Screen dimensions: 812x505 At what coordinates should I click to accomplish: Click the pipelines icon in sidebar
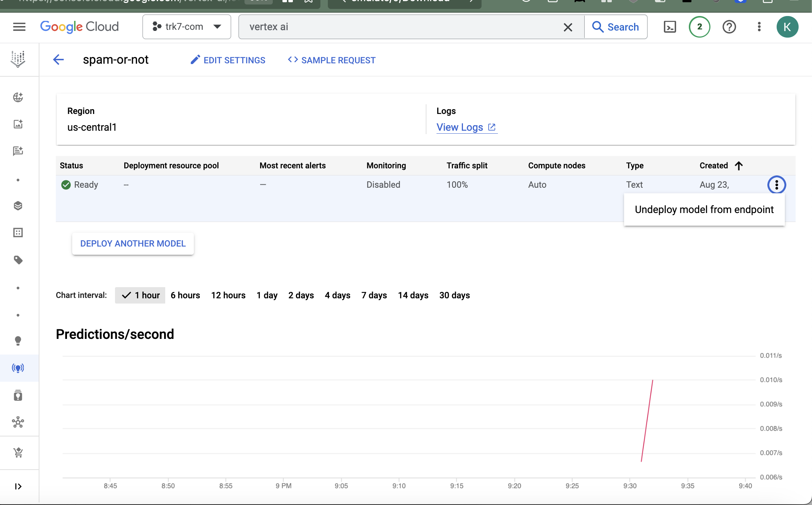[x=17, y=422]
